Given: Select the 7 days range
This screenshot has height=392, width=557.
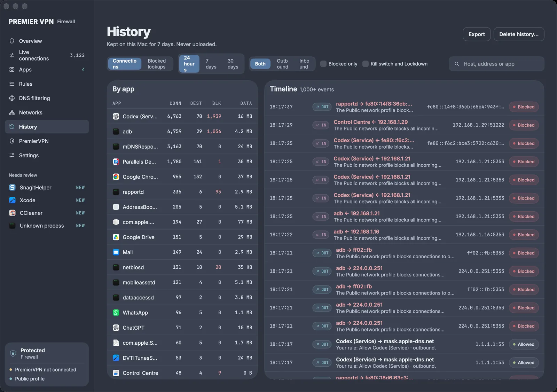Looking at the screenshot, I should click(x=211, y=64).
